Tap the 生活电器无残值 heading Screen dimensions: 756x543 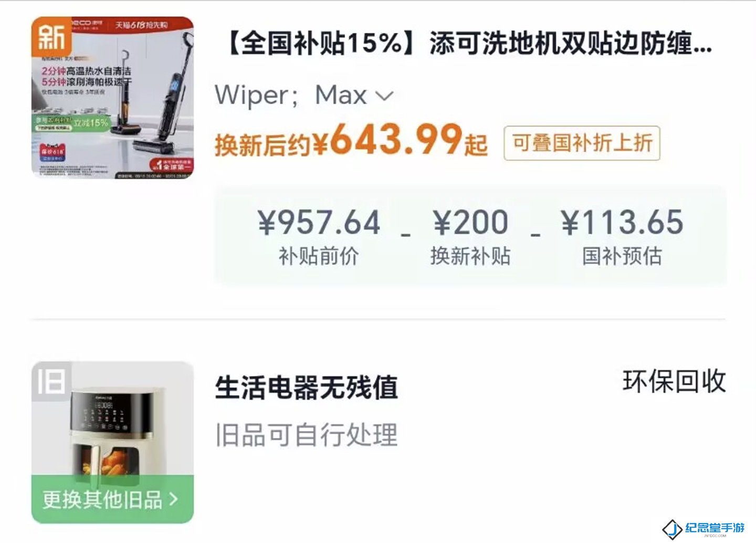[x=306, y=388]
